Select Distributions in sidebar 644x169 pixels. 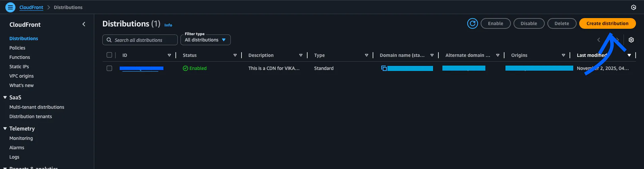click(23, 38)
